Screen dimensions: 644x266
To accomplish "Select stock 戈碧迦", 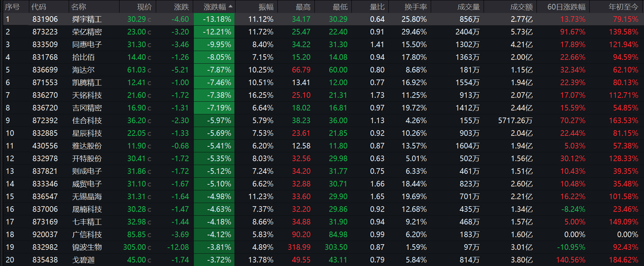I will tap(84, 260).
